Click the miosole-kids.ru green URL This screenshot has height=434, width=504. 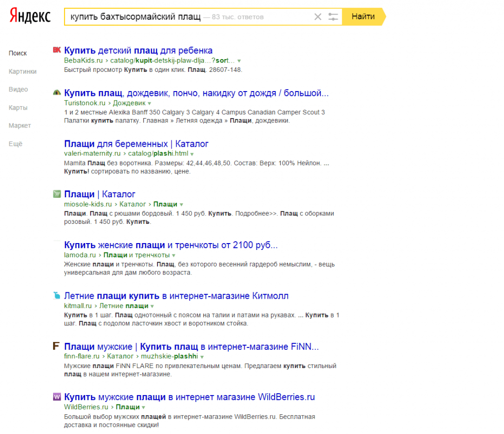[x=88, y=204]
